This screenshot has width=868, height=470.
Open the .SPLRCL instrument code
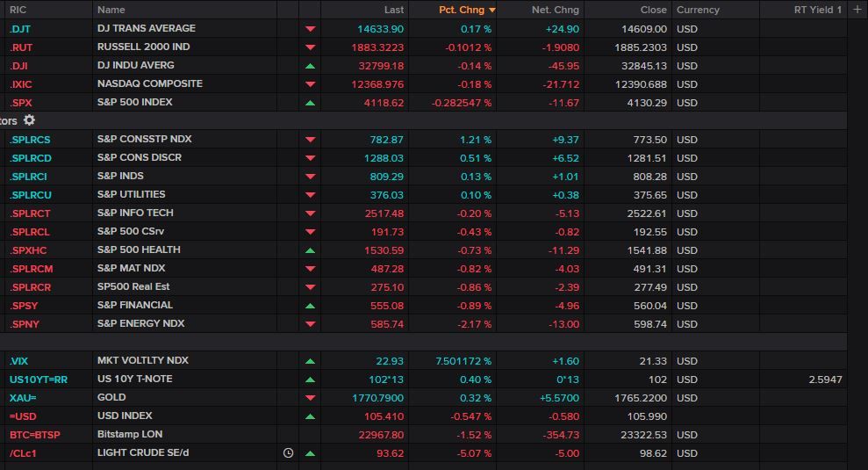pyautogui.click(x=29, y=232)
